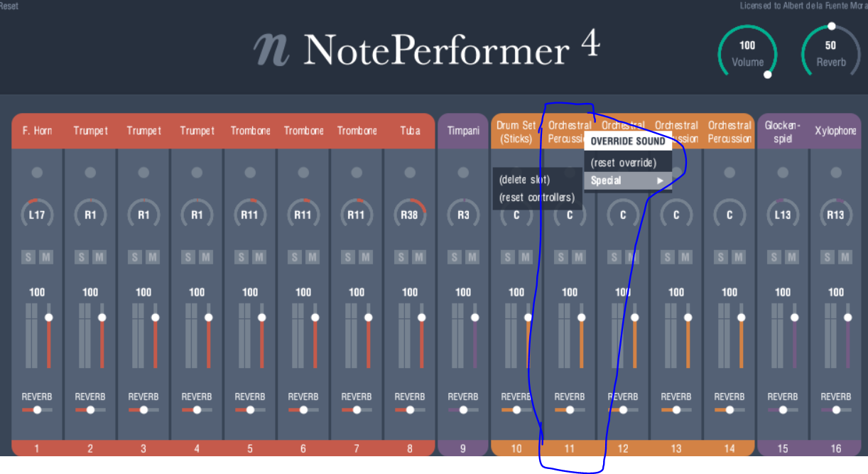Click the F. Horn volume fader handle

point(48,318)
